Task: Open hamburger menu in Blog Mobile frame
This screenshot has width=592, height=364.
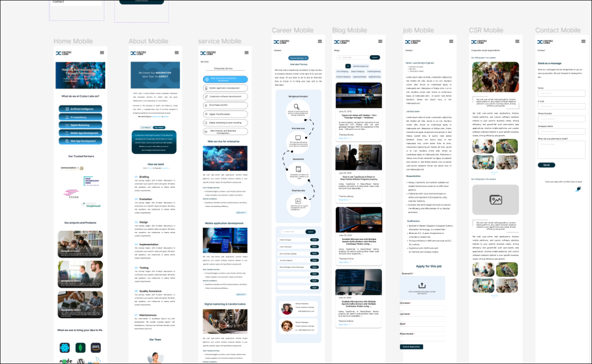Action: coord(380,41)
